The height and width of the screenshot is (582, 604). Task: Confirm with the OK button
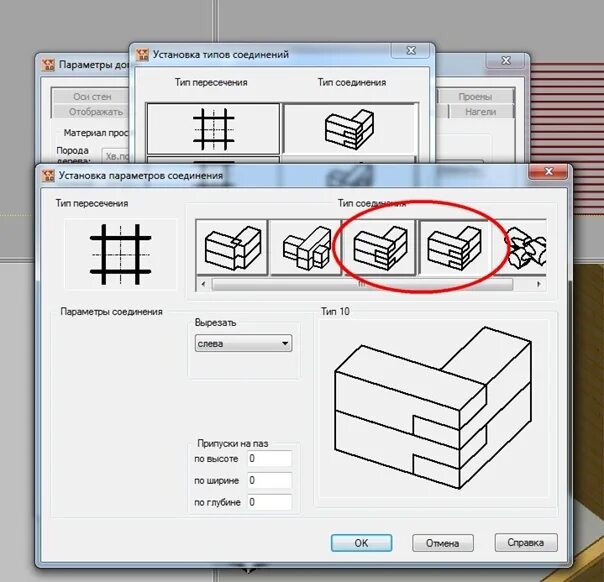coord(361,543)
